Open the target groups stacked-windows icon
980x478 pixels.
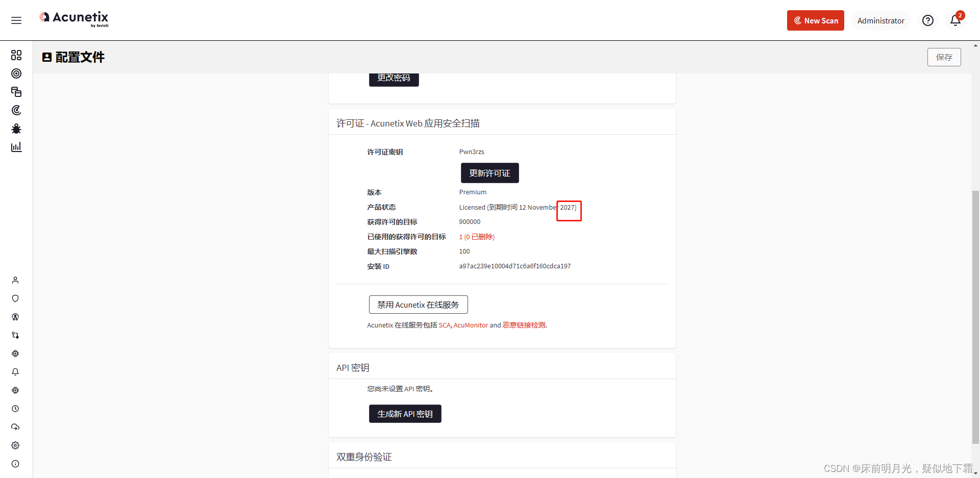16,92
